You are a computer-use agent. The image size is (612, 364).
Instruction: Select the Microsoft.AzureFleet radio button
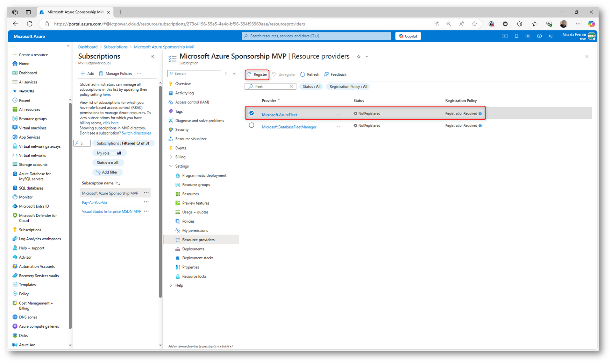(252, 113)
